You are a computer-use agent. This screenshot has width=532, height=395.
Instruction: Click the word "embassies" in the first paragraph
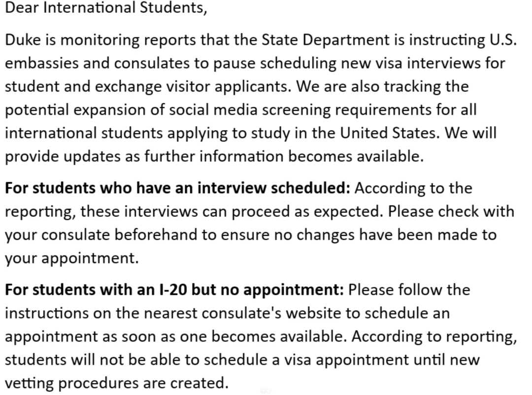point(42,63)
